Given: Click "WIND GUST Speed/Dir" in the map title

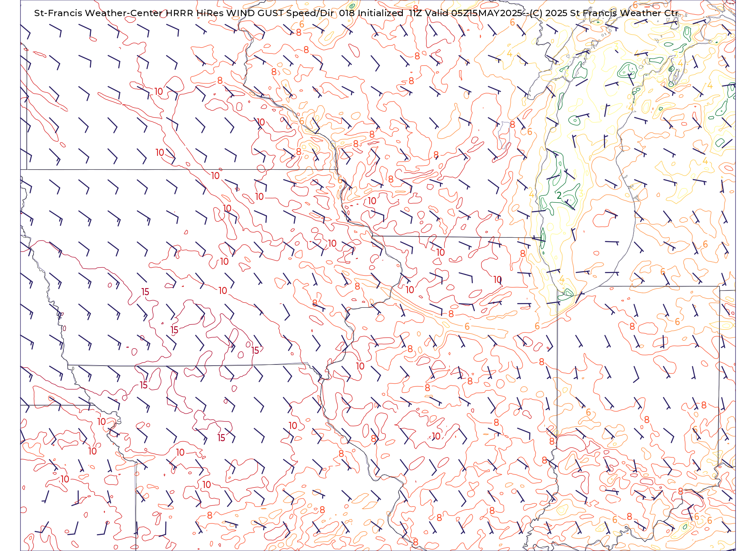Looking at the screenshot, I should [x=280, y=13].
